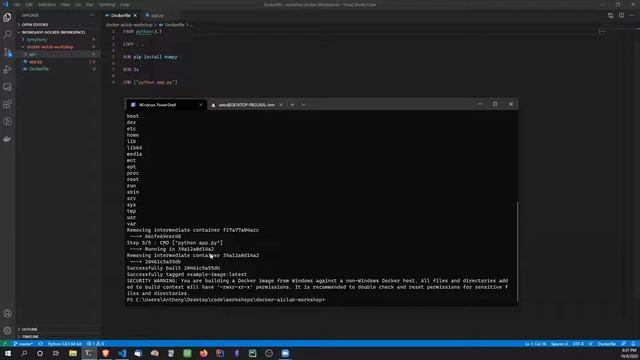Open Manage gear icon in activity bar
The width and height of the screenshot is (640, 360).
click(7, 330)
